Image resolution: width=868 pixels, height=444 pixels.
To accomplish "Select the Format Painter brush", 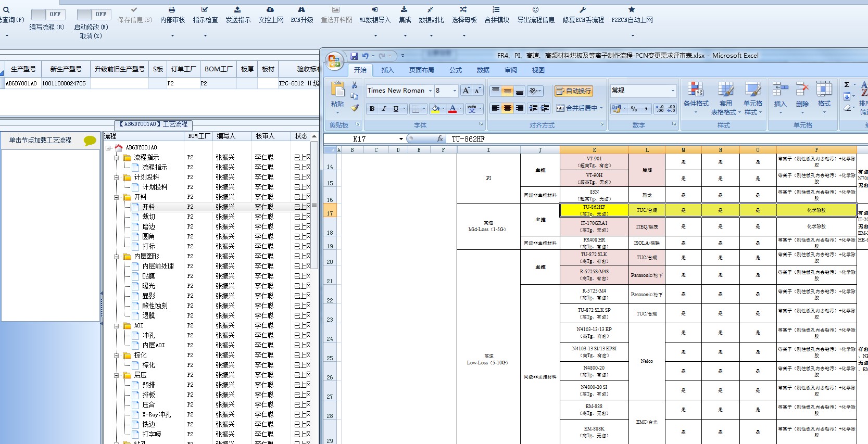I will (354, 108).
